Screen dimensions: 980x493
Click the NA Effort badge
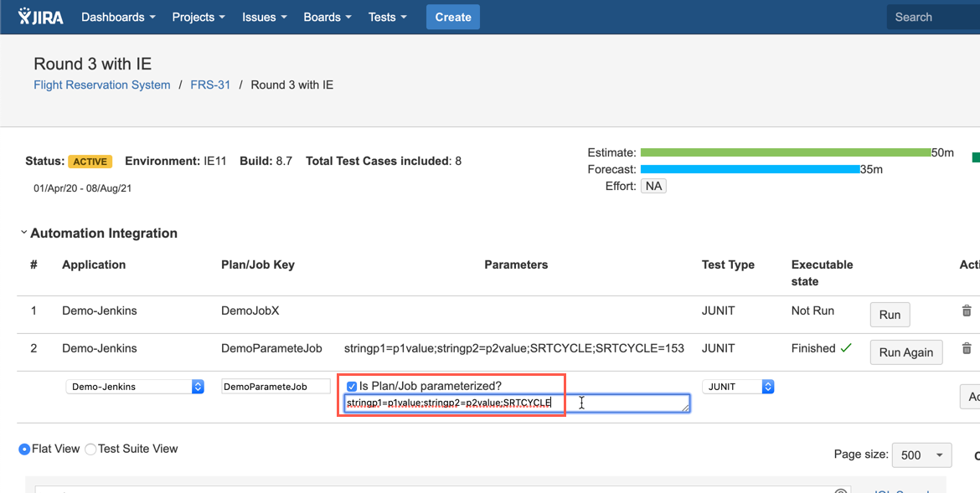[653, 186]
